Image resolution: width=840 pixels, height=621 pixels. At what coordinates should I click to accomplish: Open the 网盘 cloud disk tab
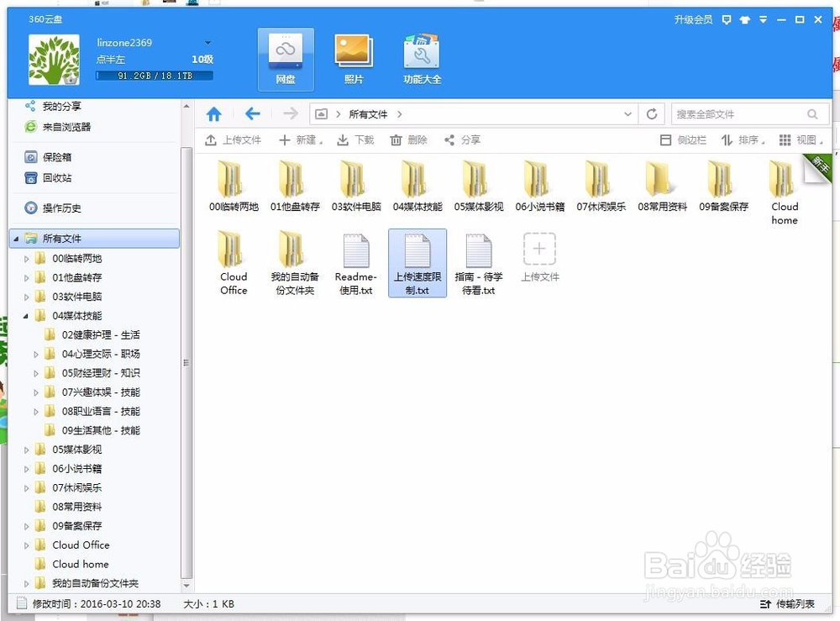[286, 59]
